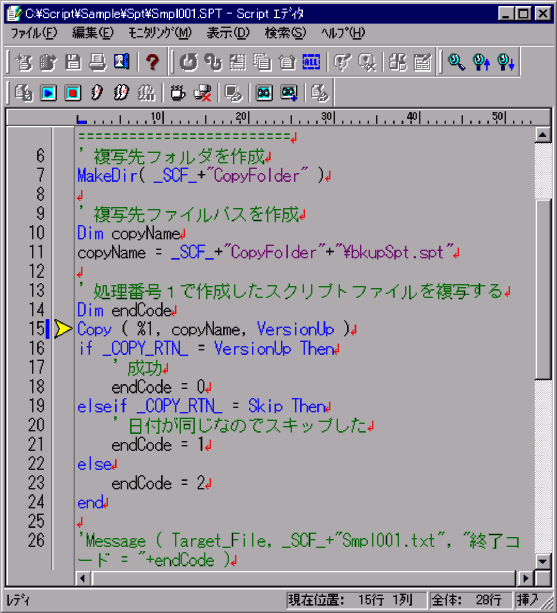Click the horizontal scrollbar left arrow
This screenshot has height=613, width=557.
point(82,578)
